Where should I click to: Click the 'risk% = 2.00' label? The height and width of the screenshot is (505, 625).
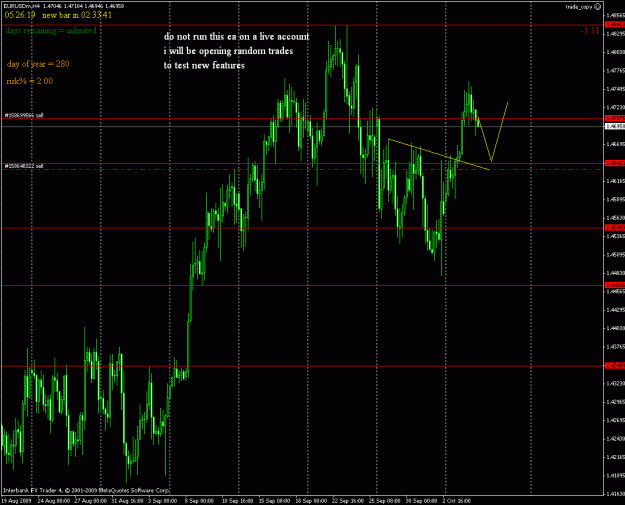(29, 81)
